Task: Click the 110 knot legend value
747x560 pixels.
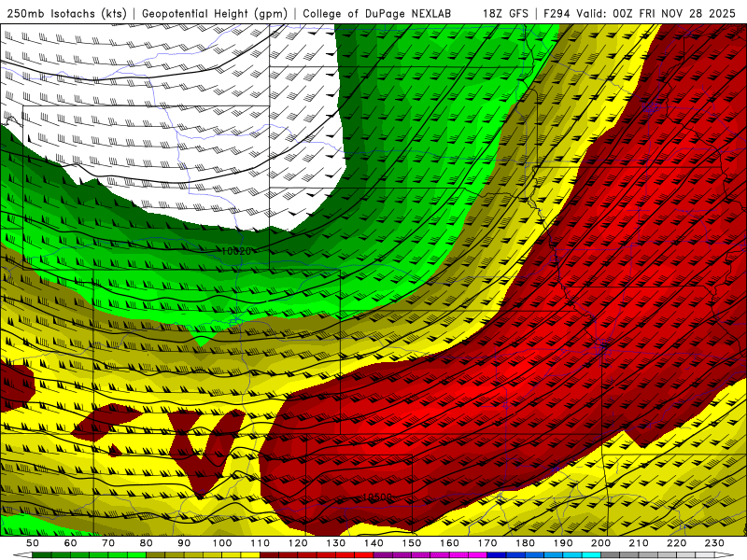Action: coord(261,543)
